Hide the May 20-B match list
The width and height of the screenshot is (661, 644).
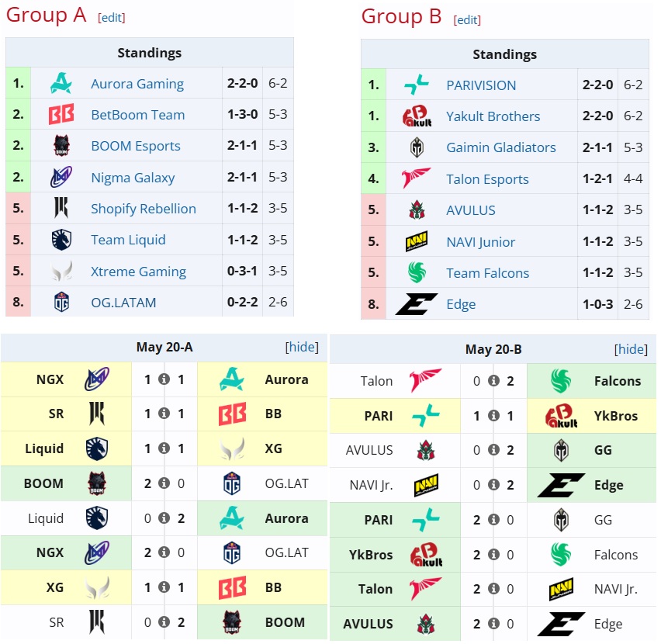coord(631,349)
